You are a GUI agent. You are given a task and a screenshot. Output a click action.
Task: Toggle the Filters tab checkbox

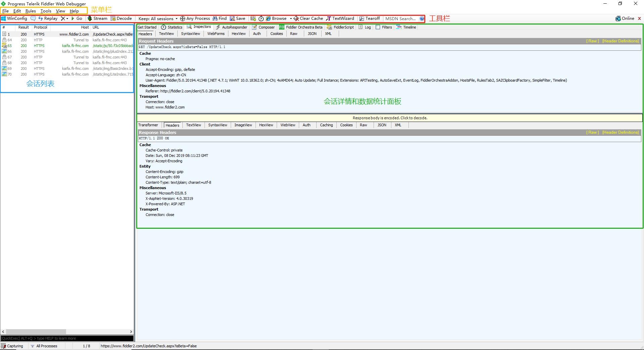tap(378, 27)
